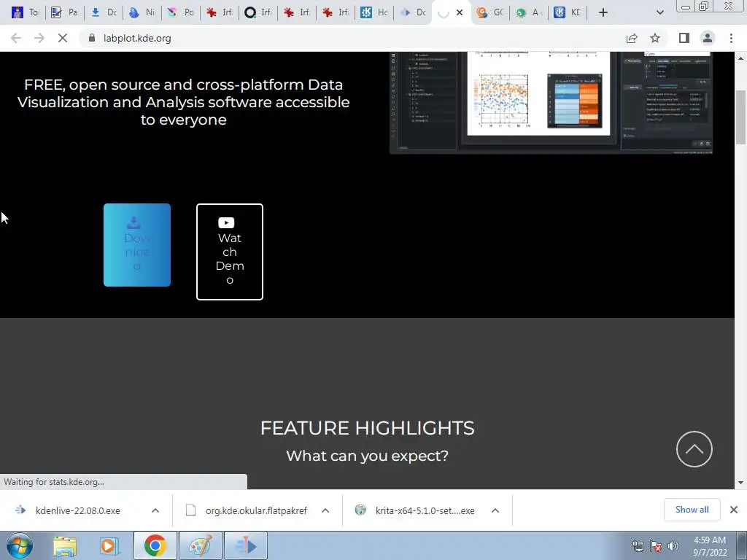Bookmark this page with the star icon
Viewport: 747px width, 560px height.
655,38
